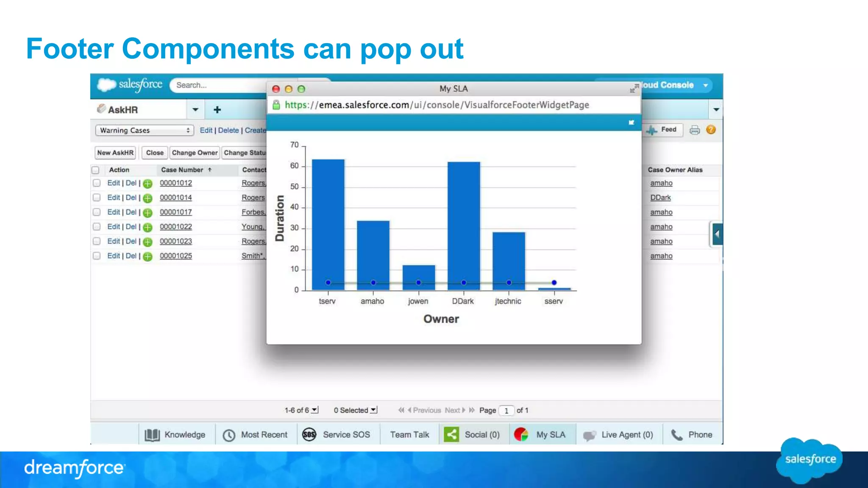Screen dimensions: 868x488
Task: Click the lock icon in My SLA address bar
Action: pos(276,105)
